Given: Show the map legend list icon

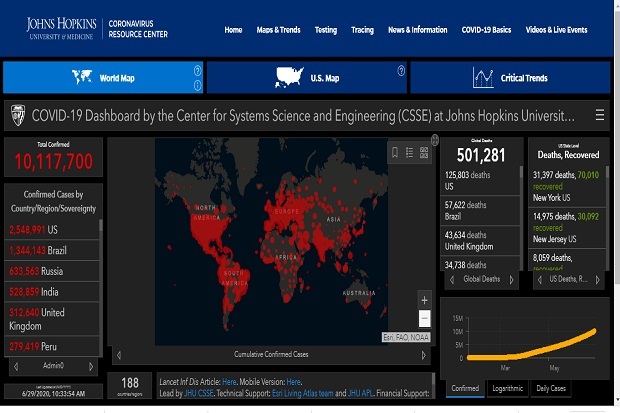Looking at the screenshot, I should pyautogui.click(x=409, y=152).
